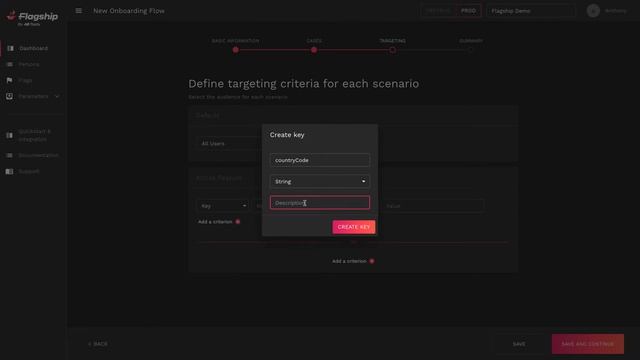640x360 pixels.
Task: Click the Support sidebar icon
Action: click(9, 171)
